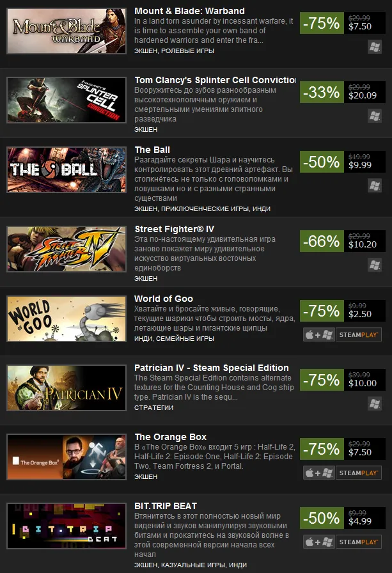392x573 pixels.
Task: Open Tom Clancy's Splinter Cell Conviction title
Action: coord(215,80)
